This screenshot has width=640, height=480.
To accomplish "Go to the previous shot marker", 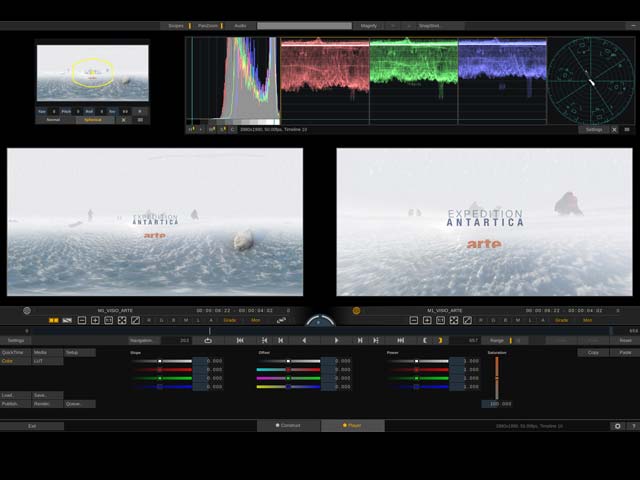I will (x=264, y=340).
